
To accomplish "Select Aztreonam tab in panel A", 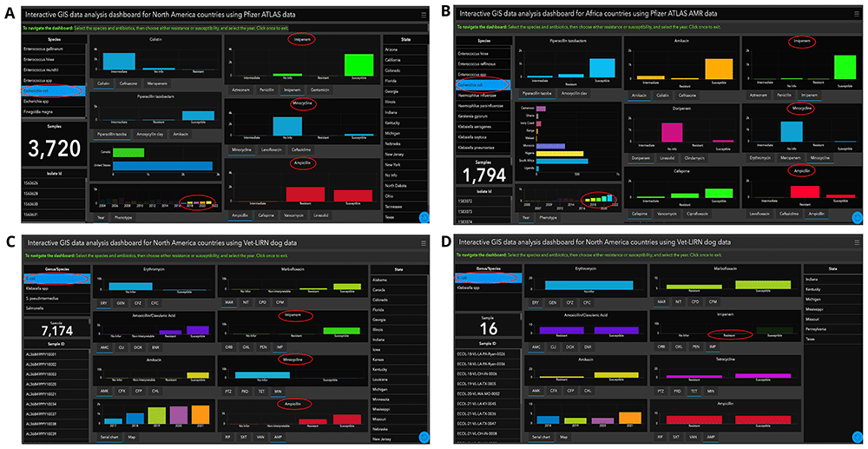I will click(x=241, y=89).
